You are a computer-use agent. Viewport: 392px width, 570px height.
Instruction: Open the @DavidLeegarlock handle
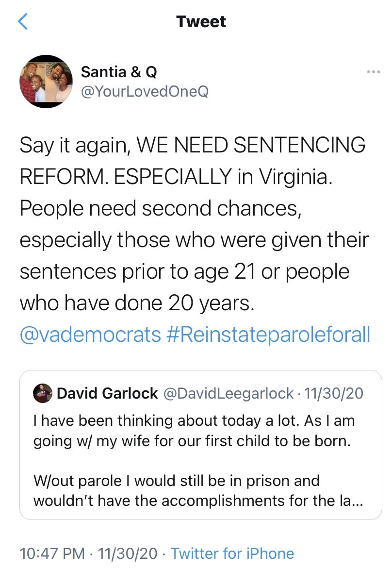(229, 393)
